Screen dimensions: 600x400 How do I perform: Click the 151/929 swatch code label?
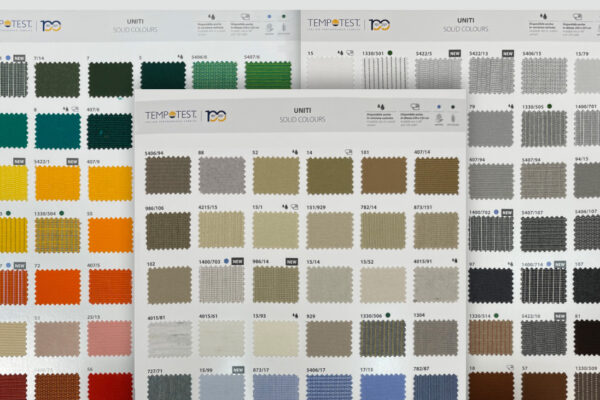(316, 207)
